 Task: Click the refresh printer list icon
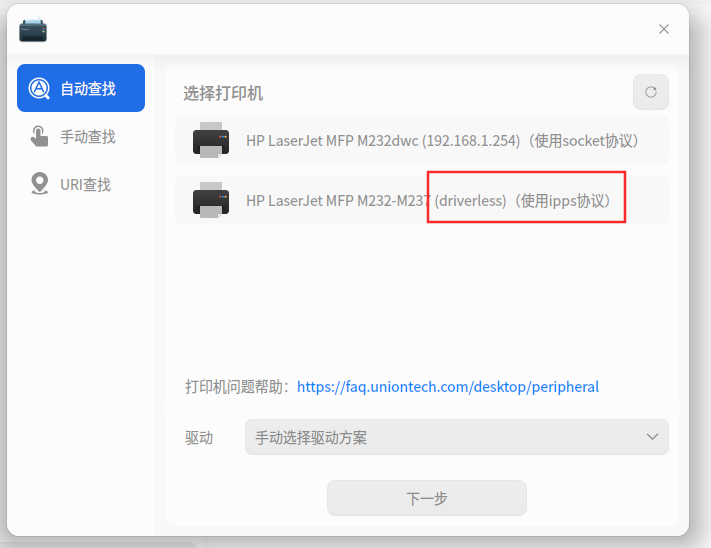coord(651,92)
